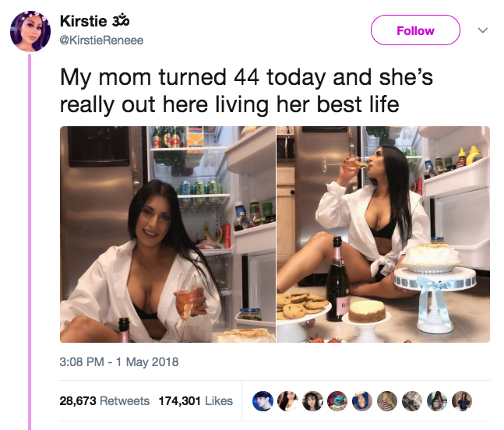Open fourth liker avatar with blue cartoon face

pos(337,401)
